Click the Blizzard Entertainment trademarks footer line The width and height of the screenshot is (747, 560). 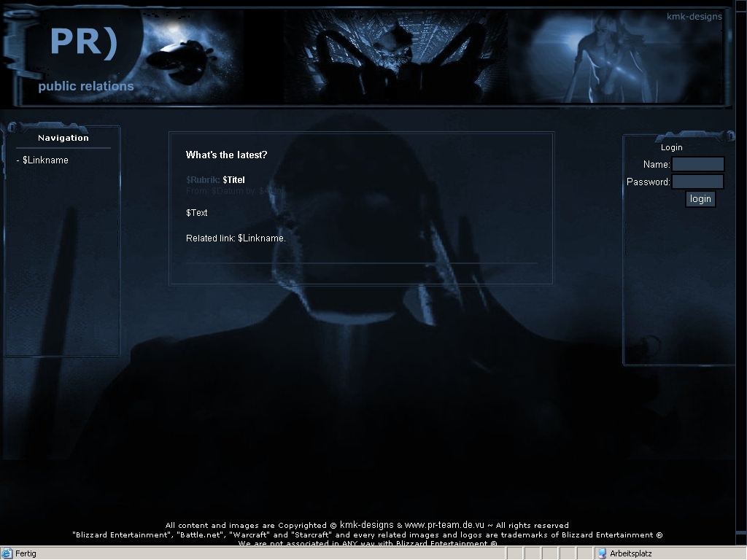tap(368, 534)
